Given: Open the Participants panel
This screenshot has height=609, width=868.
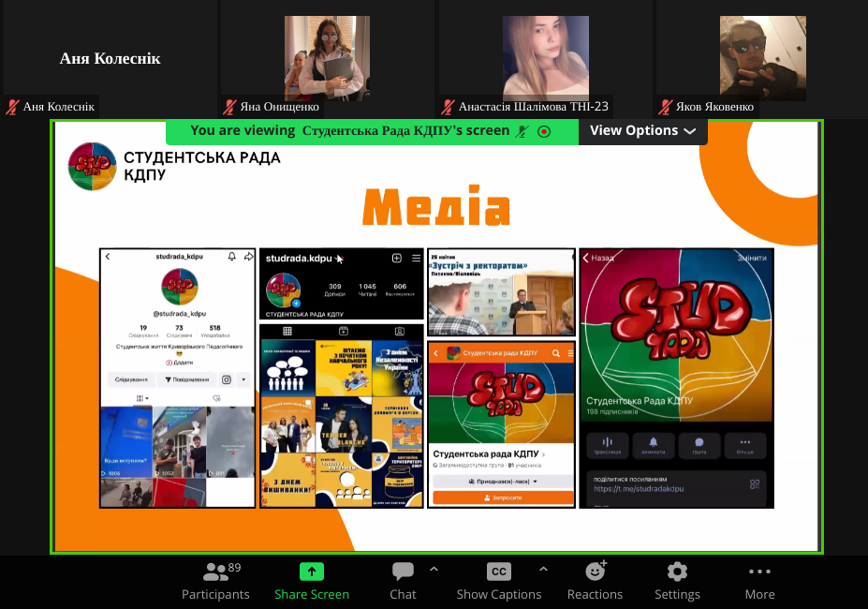Looking at the screenshot, I should tap(215, 581).
